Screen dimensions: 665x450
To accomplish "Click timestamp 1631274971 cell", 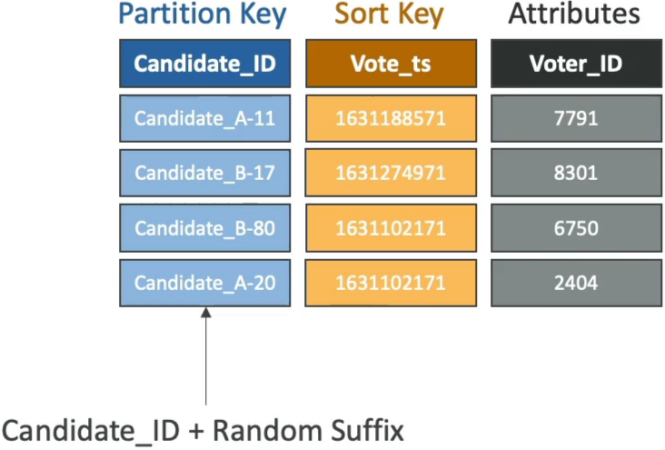I will tap(391, 173).
